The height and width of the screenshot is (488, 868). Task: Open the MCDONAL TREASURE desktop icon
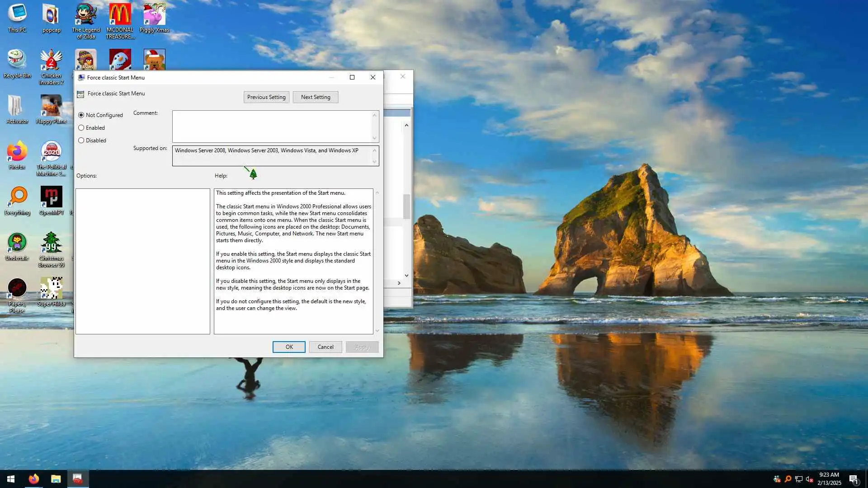pos(120,15)
